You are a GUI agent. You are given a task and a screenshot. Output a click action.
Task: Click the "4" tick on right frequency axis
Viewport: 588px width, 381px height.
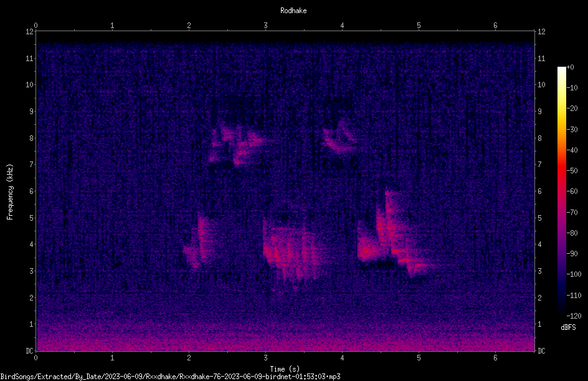[x=539, y=244]
